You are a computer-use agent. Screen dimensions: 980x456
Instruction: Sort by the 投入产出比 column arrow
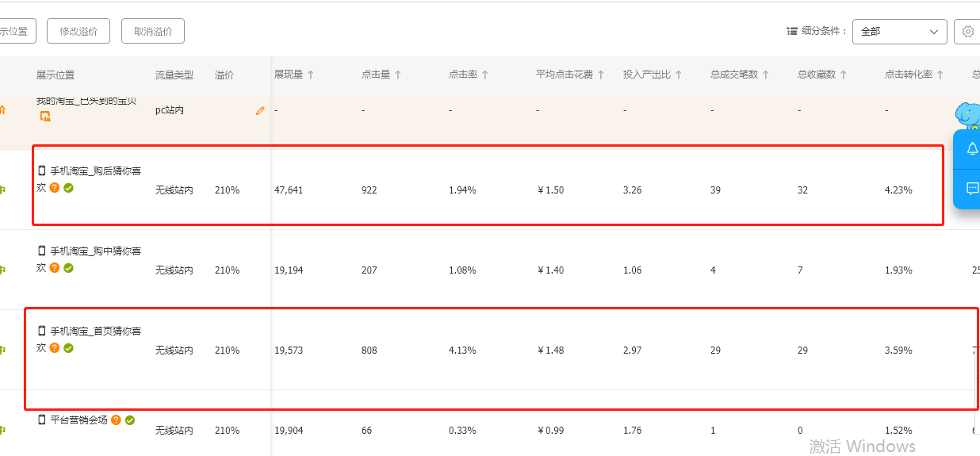coord(679,75)
